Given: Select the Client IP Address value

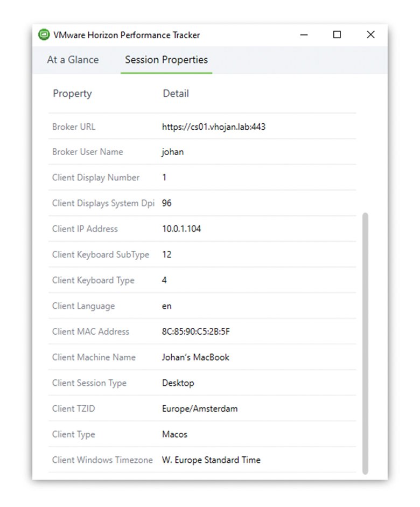Looking at the screenshot, I should pyautogui.click(x=181, y=229).
